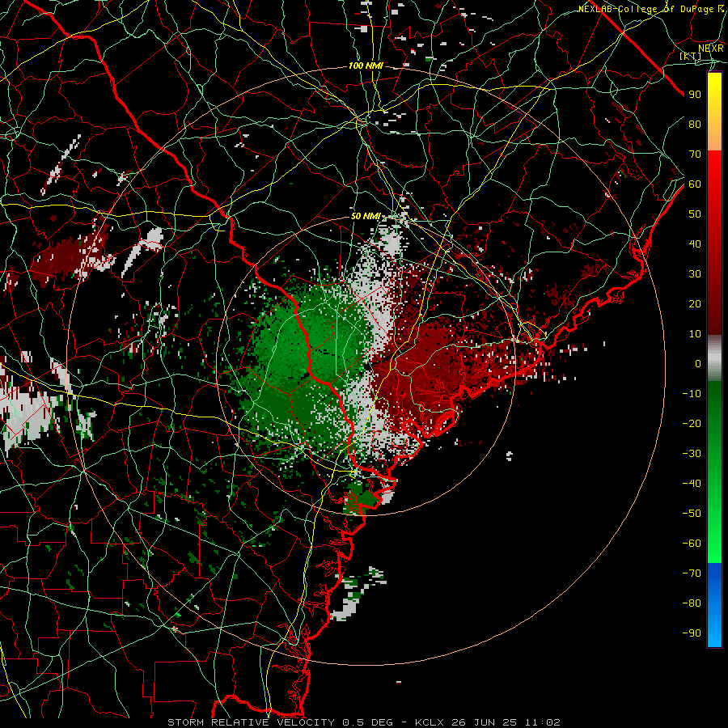Click the NEXR label above the color scale
728x728 pixels.
(x=711, y=49)
